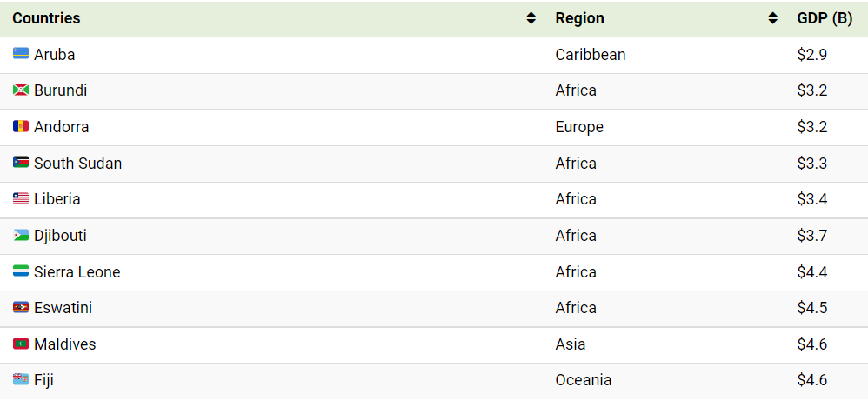Click the Oceania region cell
Screen dimensions: 868x401
tap(584, 380)
